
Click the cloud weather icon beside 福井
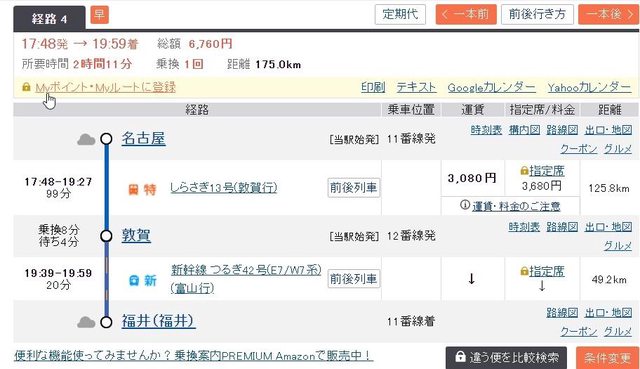click(86, 322)
